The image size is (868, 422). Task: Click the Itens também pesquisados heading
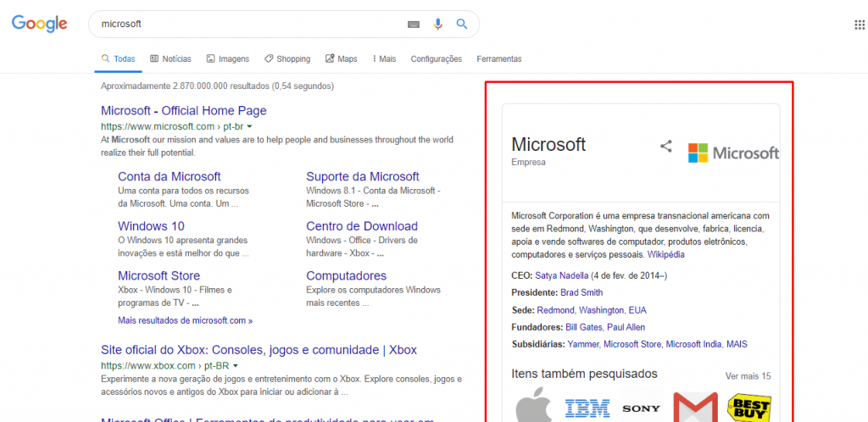click(585, 374)
